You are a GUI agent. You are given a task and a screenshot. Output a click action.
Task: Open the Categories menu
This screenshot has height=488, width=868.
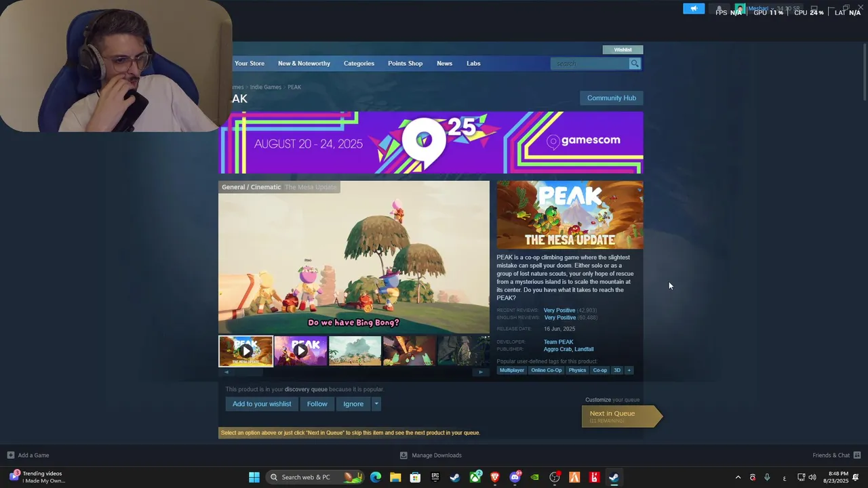pos(359,64)
